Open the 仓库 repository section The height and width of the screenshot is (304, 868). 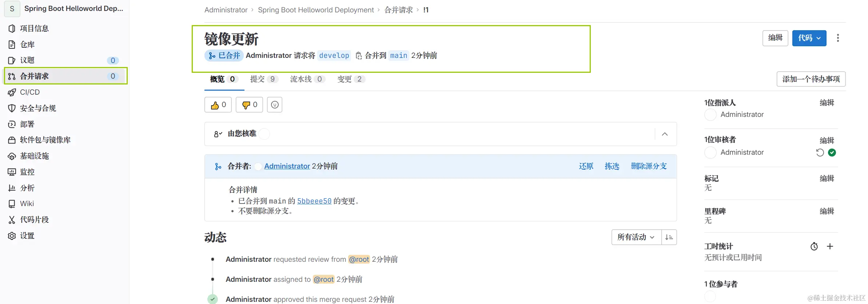(x=27, y=44)
